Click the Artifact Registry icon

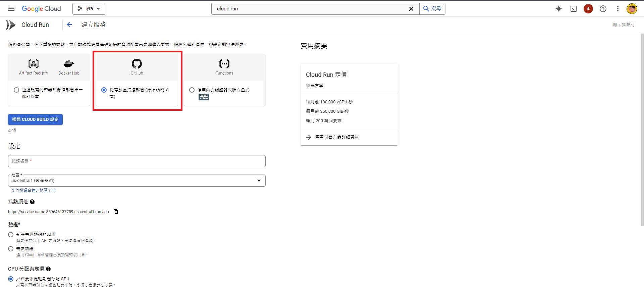click(34, 63)
